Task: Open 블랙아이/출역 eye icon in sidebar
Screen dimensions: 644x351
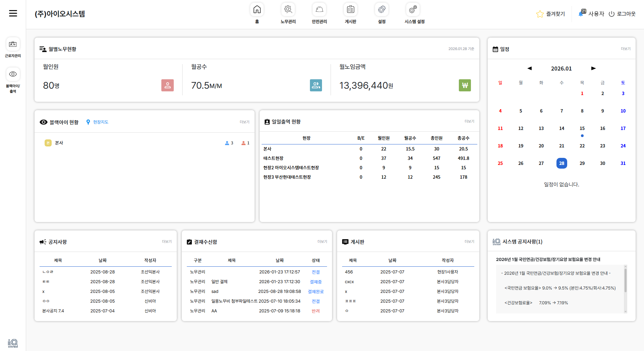Action: pos(13,74)
